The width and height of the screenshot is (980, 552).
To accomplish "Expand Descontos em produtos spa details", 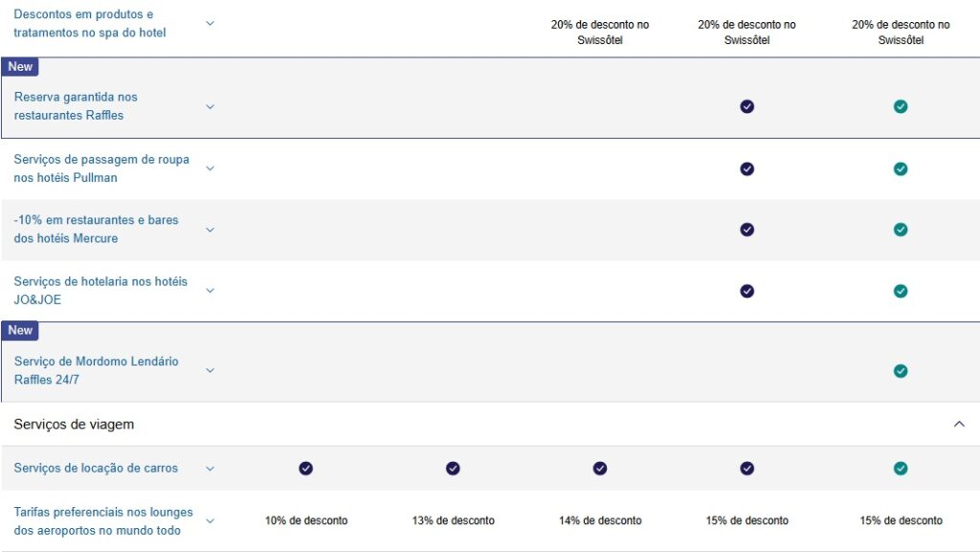I will 211,23.
